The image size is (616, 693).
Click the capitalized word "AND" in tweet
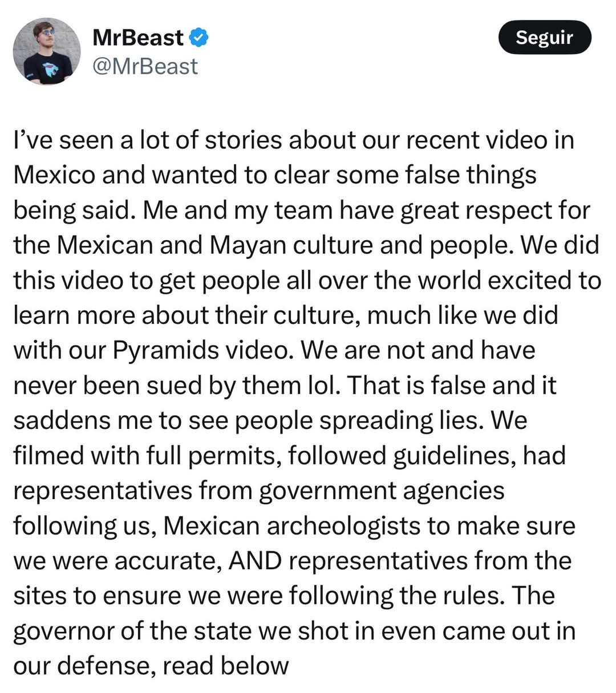[255, 561]
